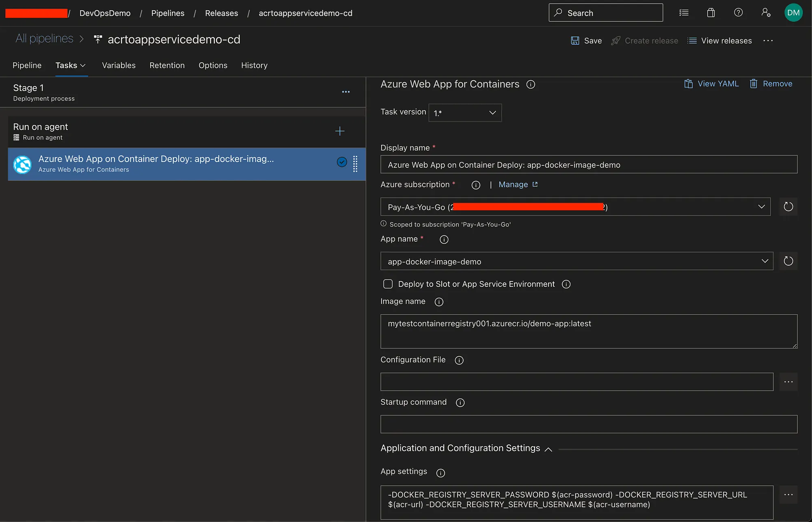Show Configuration File info tooltip
The height and width of the screenshot is (522, 812).
coord(459,360)
